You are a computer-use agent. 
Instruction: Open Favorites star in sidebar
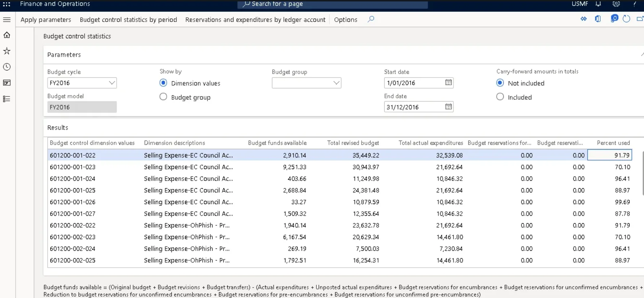click(x=7, y=51)
